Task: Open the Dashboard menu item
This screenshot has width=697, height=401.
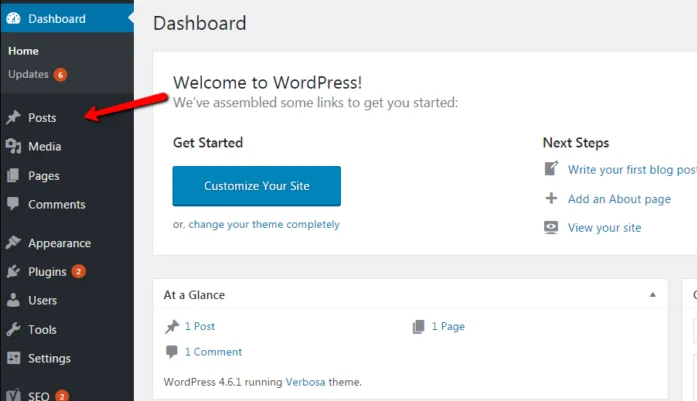Action: [x=67, y=18]
